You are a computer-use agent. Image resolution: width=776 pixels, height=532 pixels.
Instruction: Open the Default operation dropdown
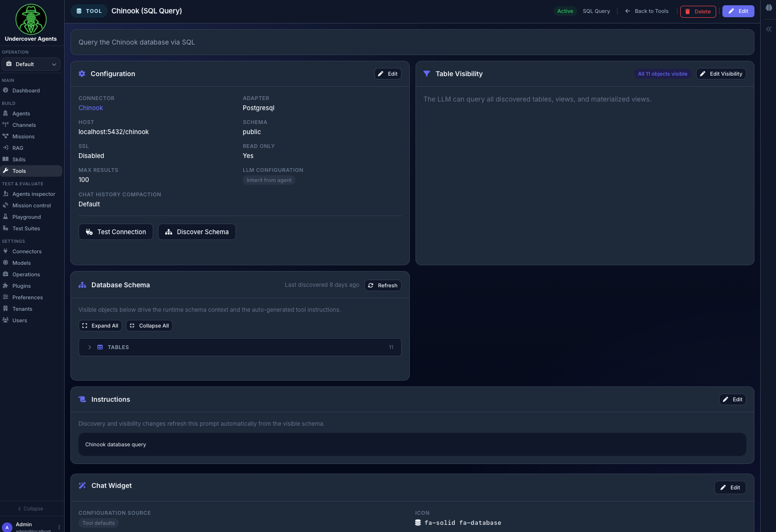coord(31,64)
